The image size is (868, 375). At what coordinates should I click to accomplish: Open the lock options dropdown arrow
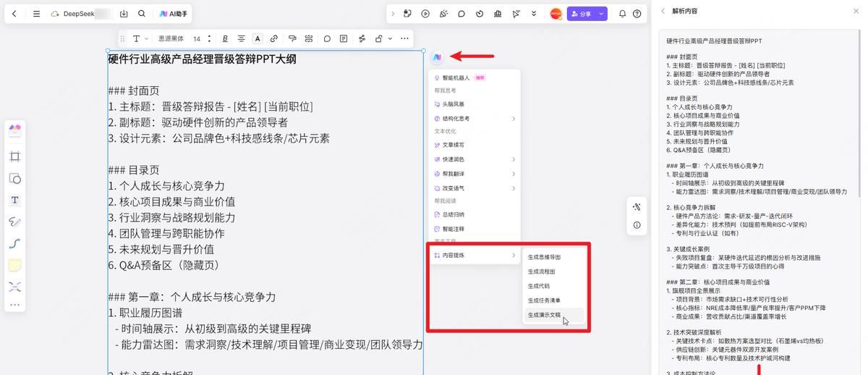(390, 38)
